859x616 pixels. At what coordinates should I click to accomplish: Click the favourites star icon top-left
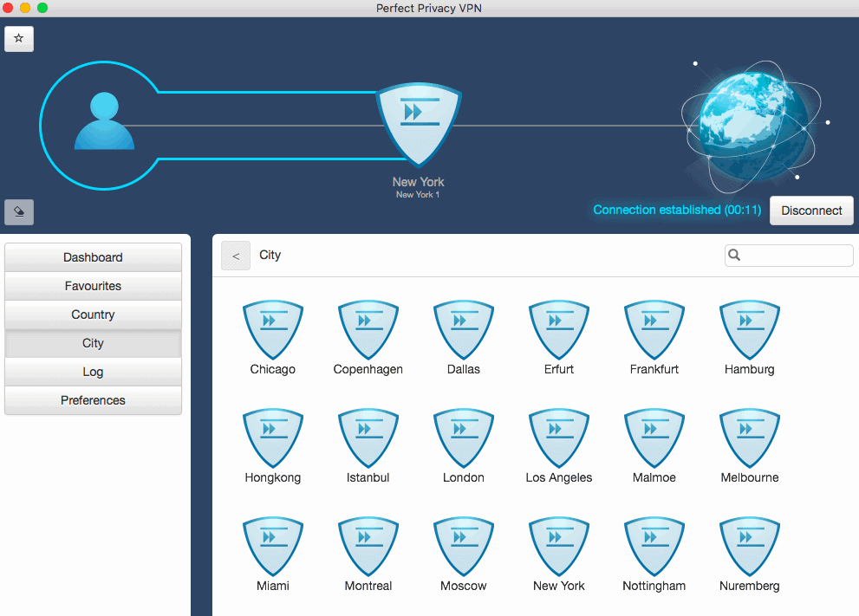point(18,38)
